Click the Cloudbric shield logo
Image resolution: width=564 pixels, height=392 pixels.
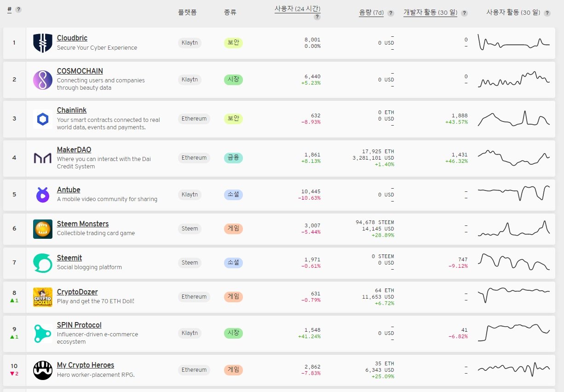click(43, 43)
